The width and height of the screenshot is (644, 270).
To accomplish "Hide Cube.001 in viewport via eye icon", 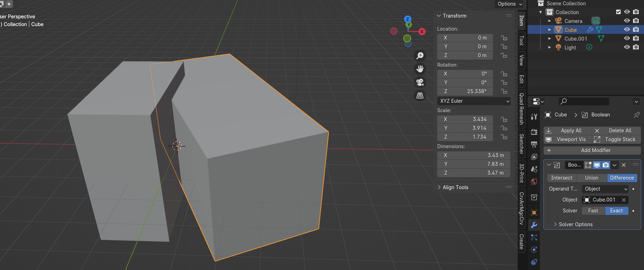I will [x=627, y=38].
